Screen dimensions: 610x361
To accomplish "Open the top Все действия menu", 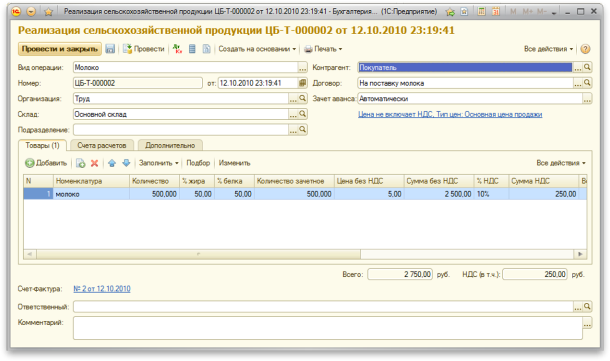I will 548,49.
